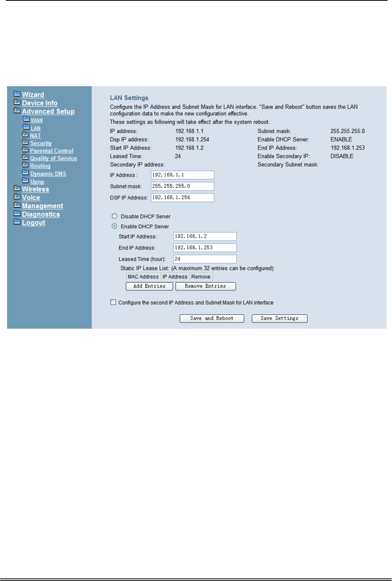The width and height of the screenshot is (392, 581).
Task: Click the Leased Time (hour) field
Action: (205, 259)
